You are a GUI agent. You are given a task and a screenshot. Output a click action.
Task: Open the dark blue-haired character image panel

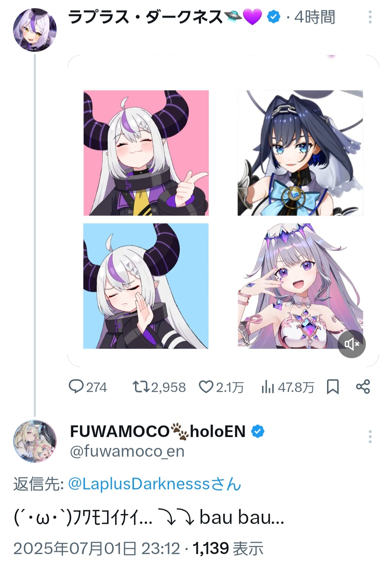pyautogui.click(x=300, y=153)
